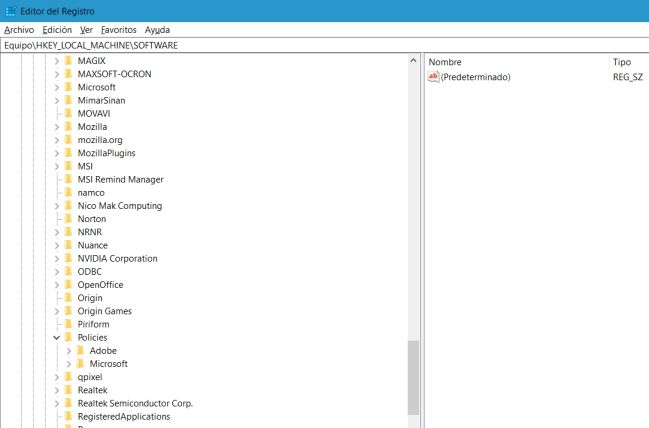Image resolution: width=649 pixels, height=428 pixels.
Task: Select the Nico Mak Computing label
Action: pyautogui.click(x=120, y=206)
